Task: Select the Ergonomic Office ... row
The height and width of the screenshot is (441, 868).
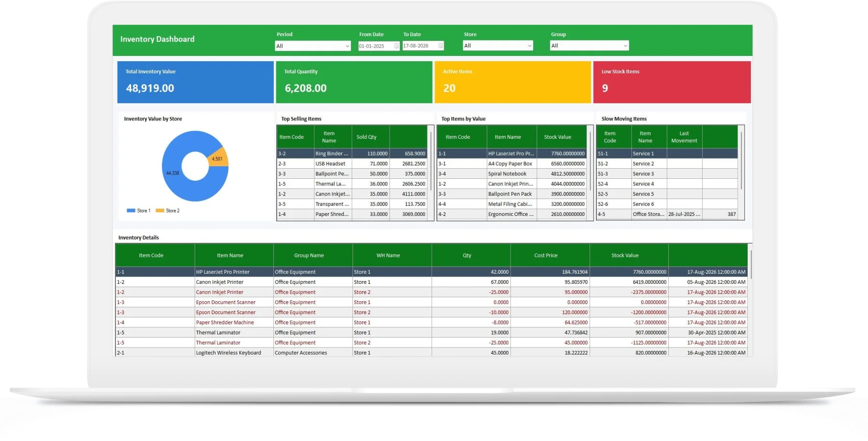Action: click(x=512, y=214)
